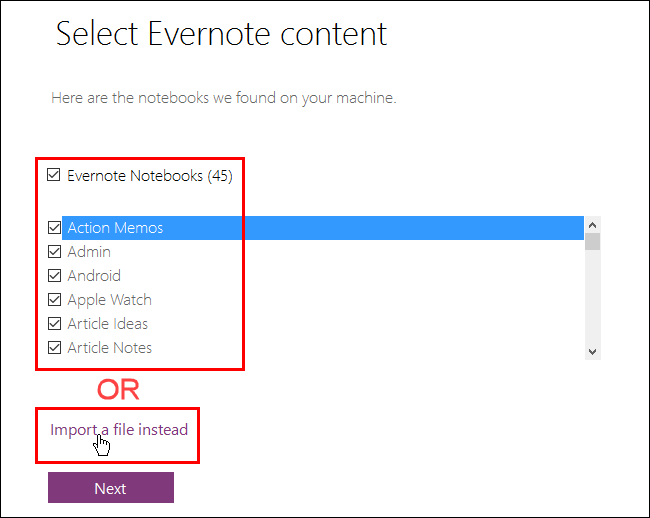Select the Apple Watch notebook label
Image resolution: width=650 pixels, height=518 pixels.
[x=109, y=300]
